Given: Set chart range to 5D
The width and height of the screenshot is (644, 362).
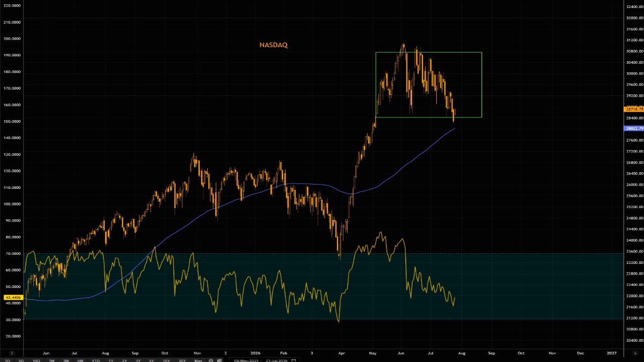Looking at the screenshot, I should pos(21,360).
